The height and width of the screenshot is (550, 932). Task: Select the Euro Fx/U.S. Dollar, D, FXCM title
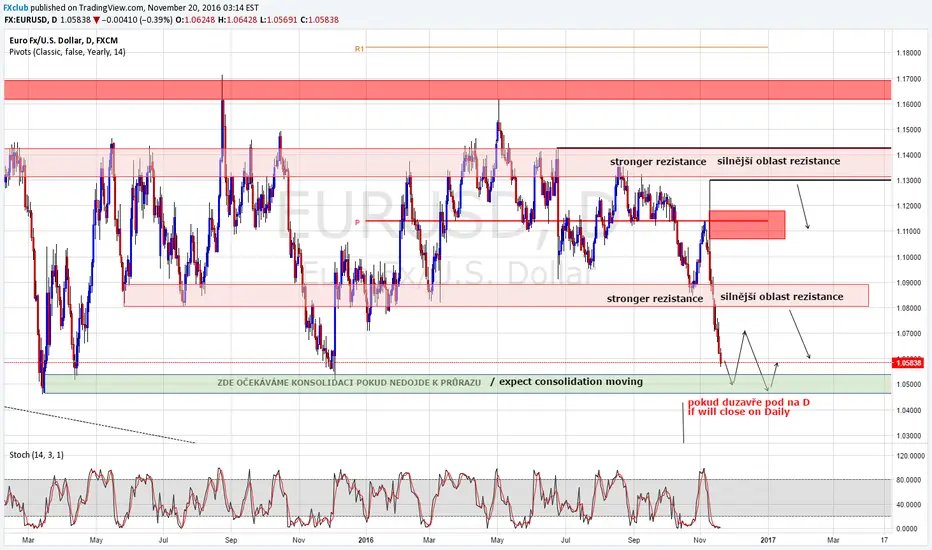tap(64, 40)
